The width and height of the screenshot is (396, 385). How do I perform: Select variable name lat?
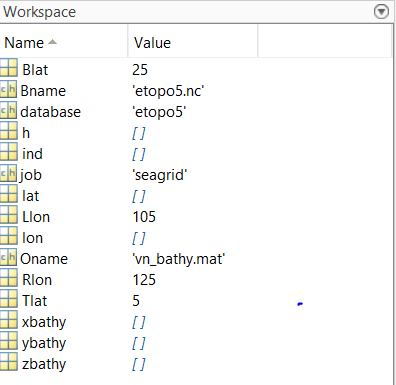[30, 196]
